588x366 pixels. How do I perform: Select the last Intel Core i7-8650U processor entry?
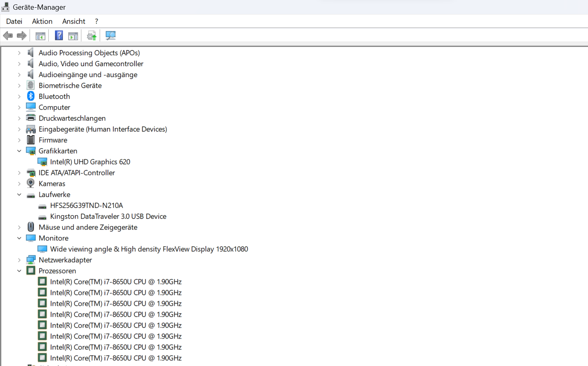116,358
